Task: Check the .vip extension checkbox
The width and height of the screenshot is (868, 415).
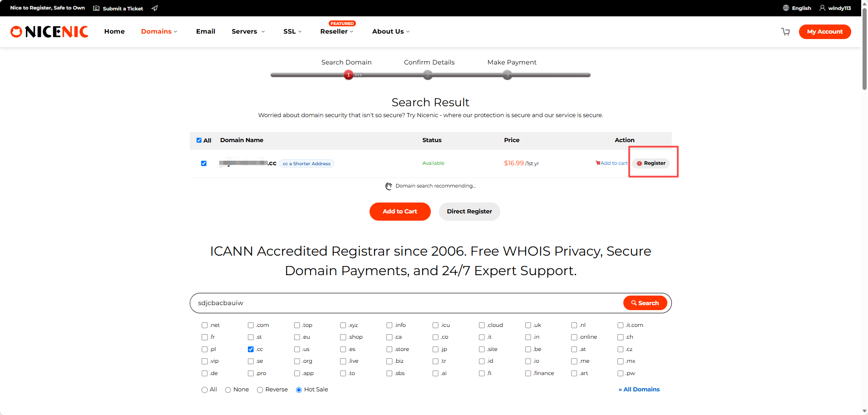Action: point(205,361)
